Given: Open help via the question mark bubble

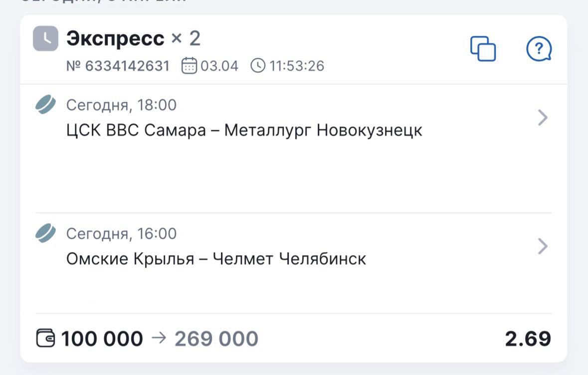Looking at the screenshot, I should 539,49.
